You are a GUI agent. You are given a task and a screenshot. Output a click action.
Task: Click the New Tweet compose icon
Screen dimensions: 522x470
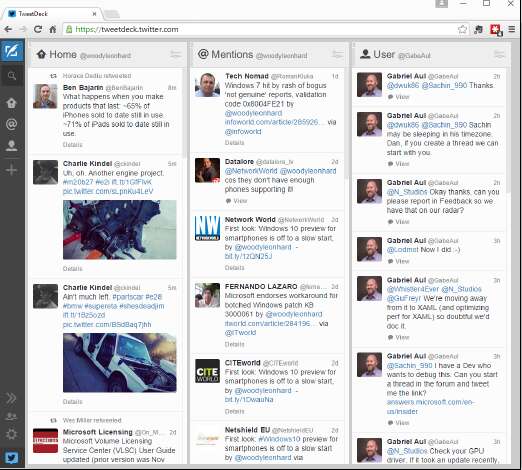(x=12, y=51)
